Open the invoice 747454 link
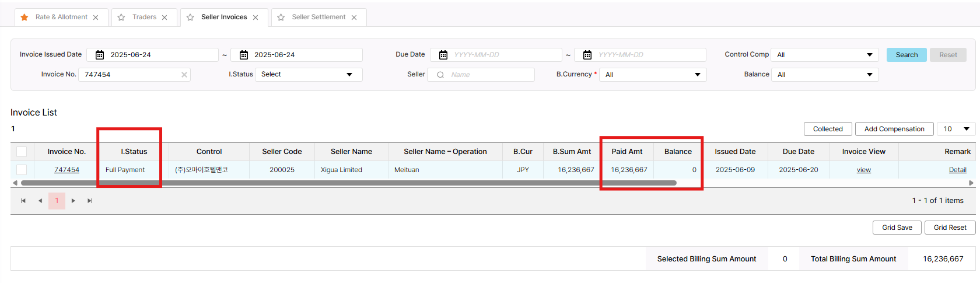 tap(66, 170)
